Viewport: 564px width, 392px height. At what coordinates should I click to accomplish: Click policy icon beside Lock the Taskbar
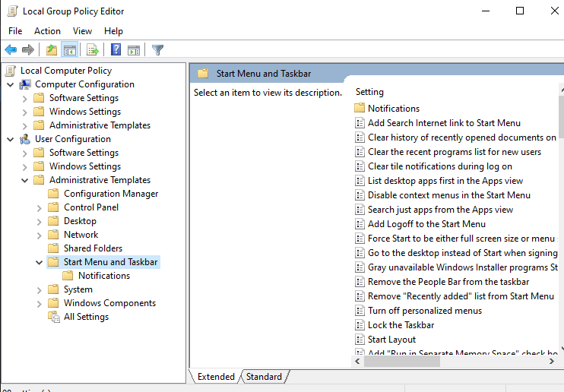(x=360, y=325)
